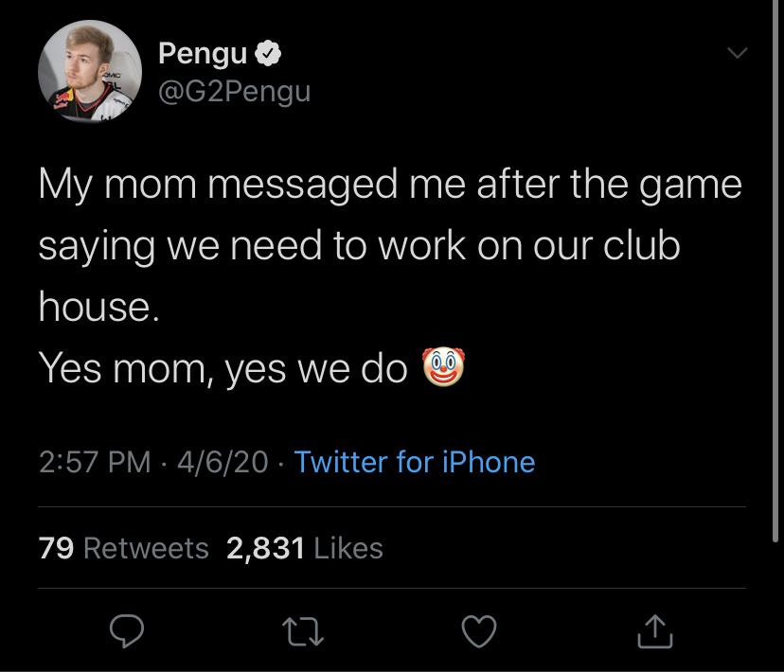Open Pengu's profile picture
The width and height of the screenshot is (784, 672).
tap(92, 71)
